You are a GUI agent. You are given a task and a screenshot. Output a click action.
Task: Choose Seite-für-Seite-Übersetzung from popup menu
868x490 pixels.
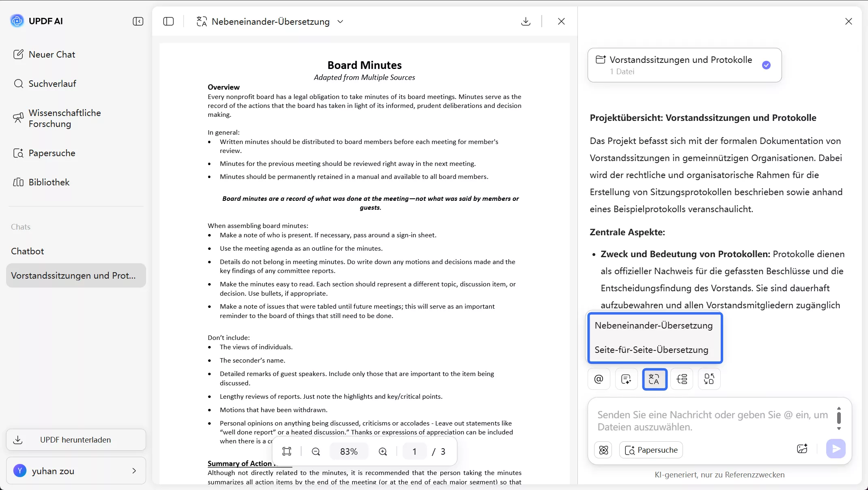pos(651,350)
